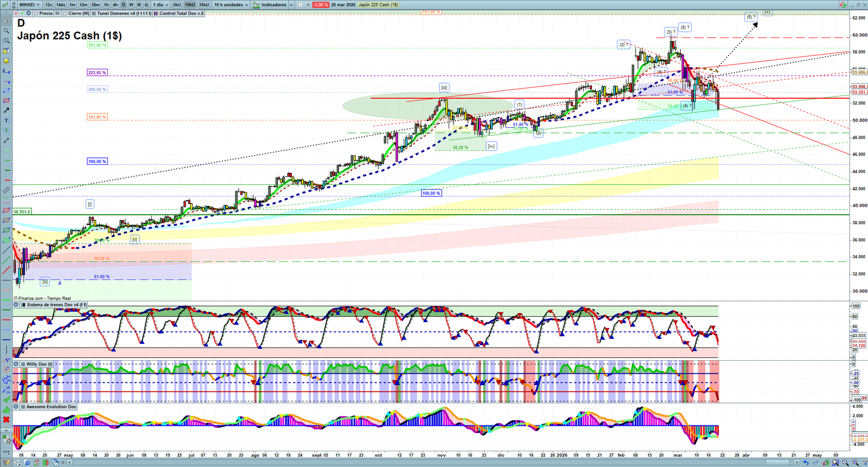Switch to 12s timeframe
The image size is (868, 467).
[x=48, y=5]
